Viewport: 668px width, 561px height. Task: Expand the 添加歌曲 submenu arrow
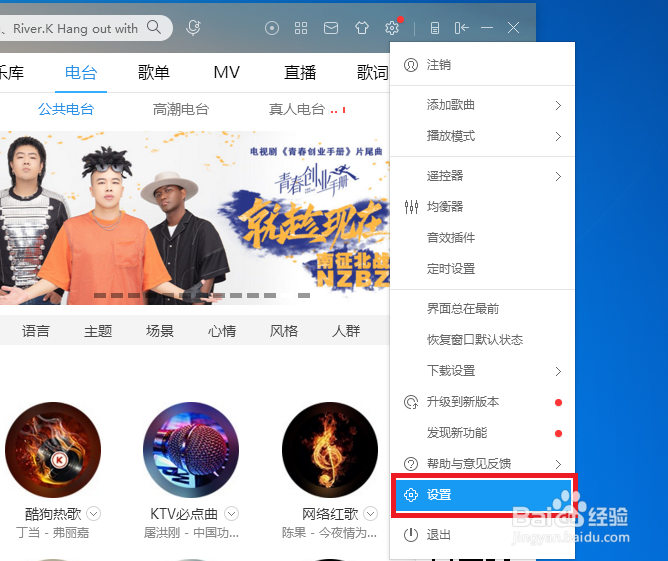click(558, 105)
